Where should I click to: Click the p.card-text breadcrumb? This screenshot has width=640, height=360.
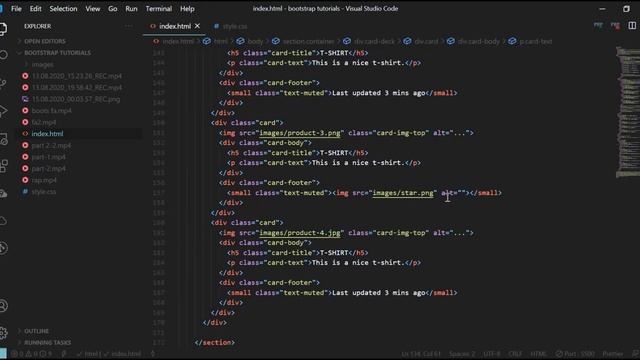(536, 41)
